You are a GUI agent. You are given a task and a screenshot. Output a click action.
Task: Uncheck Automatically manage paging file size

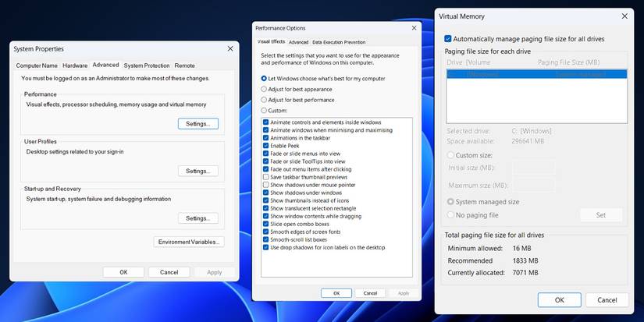coord(448,39)
